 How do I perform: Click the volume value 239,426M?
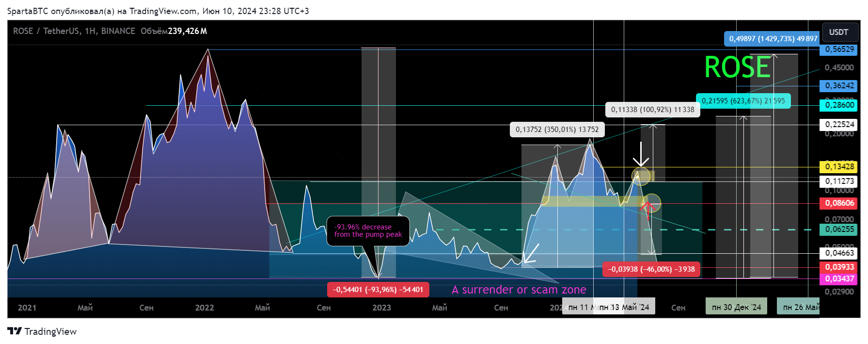pos(187,31)
